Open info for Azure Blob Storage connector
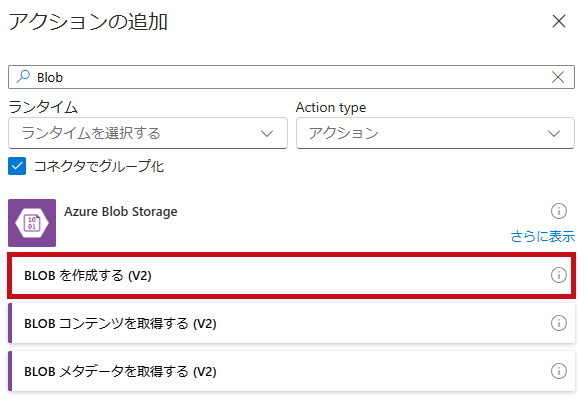 (559, 211)
